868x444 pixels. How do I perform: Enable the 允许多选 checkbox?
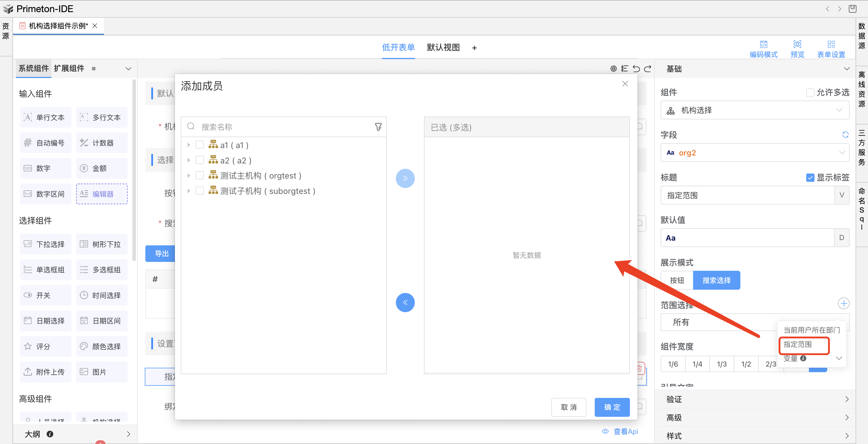coord(810,92)
